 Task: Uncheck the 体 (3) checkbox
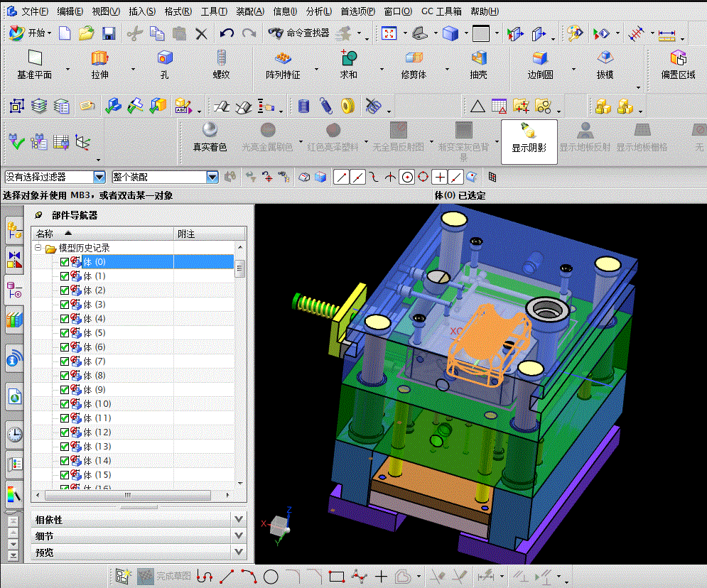[65, 305]
